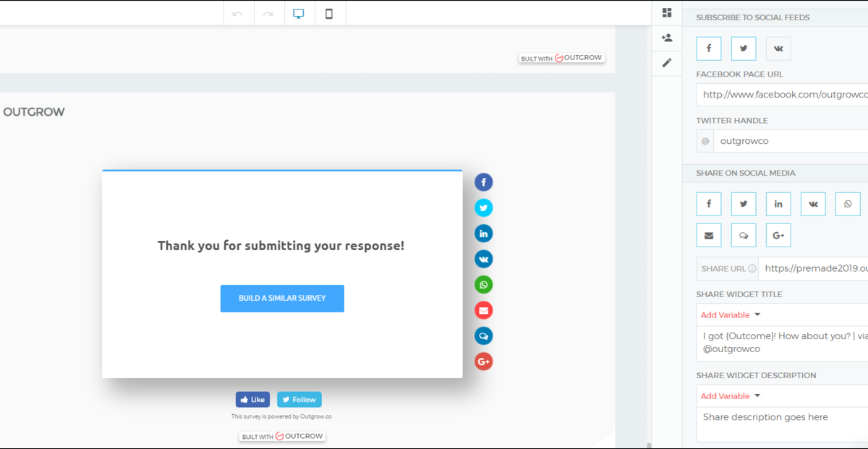868x449 pixels.
Task: Open the pencil edit tab in the sidebar
Action: click(667, 63)
